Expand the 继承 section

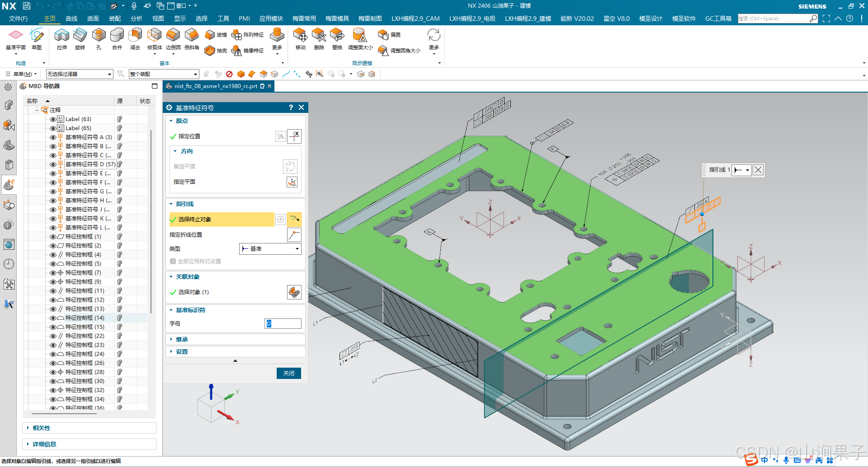tap(171, 339)
